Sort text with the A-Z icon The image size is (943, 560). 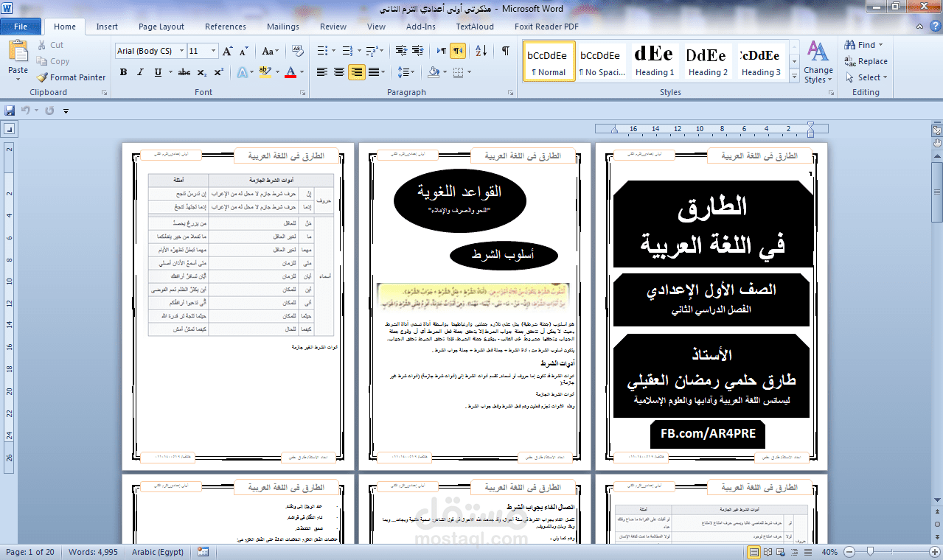[x=481, y=51]
